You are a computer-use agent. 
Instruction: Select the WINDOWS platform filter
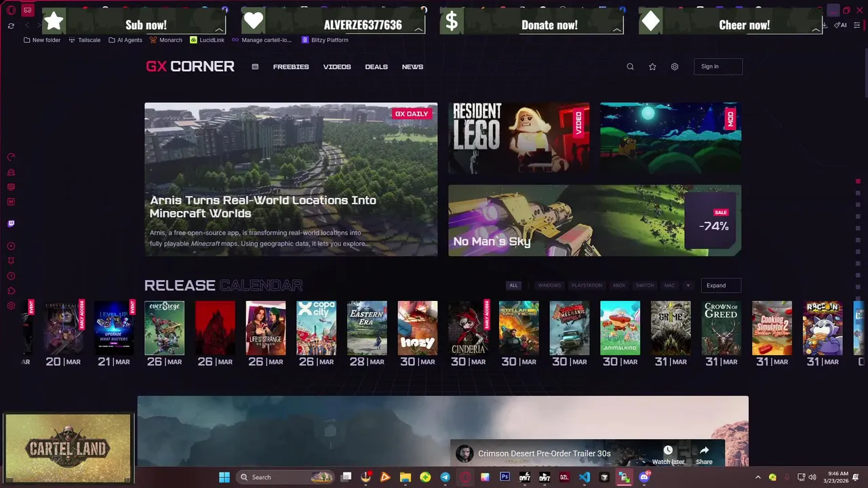pos(549,285)
